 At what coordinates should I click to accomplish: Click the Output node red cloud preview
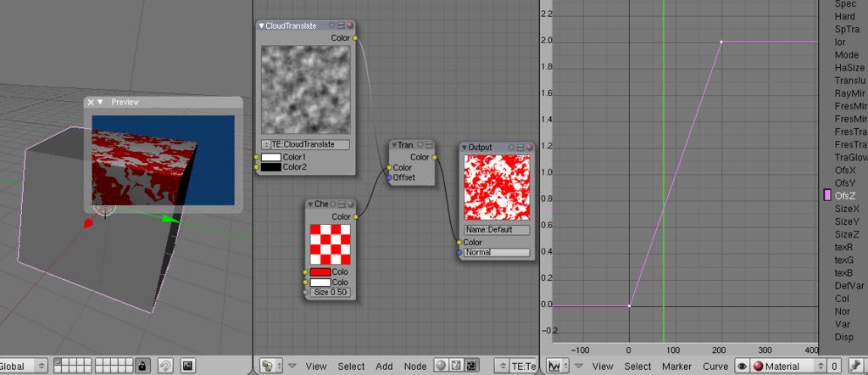click(497, 187)
